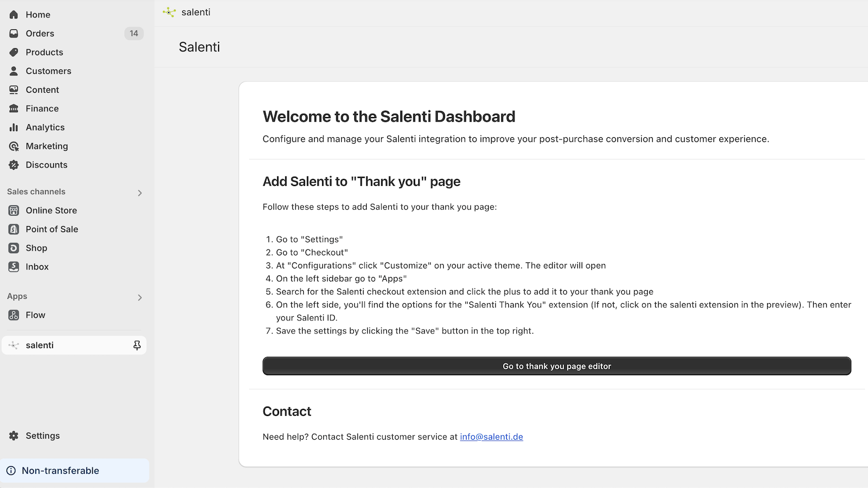This screenshot has width=868, height=488.
Task: Open Orders via the inbox icon
Action: pos(14,34)
